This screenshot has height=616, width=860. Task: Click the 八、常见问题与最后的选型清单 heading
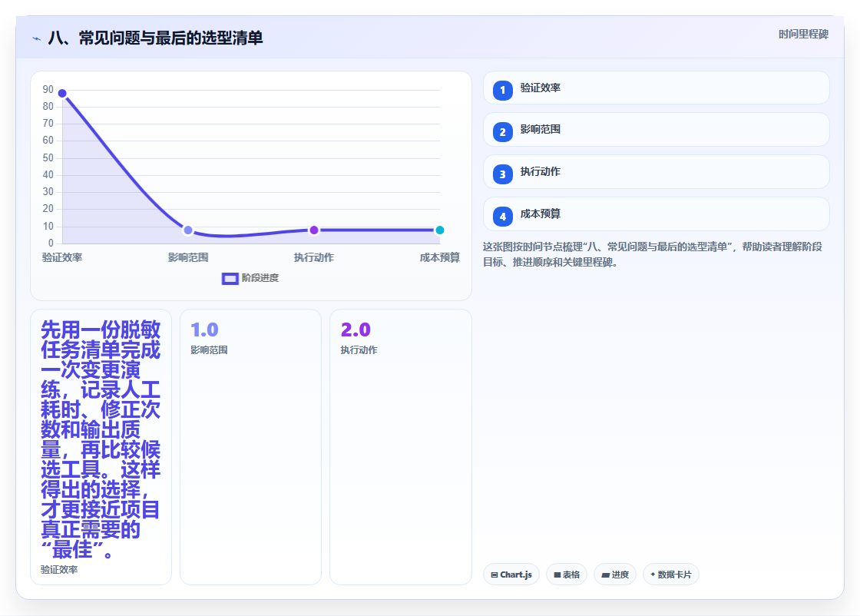click(156, 38)
